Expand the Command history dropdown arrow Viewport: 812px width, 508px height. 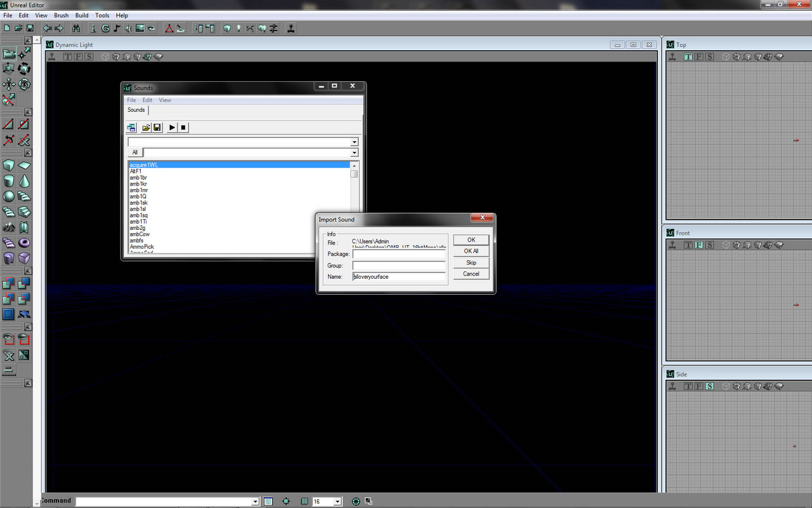click(255, 502)
